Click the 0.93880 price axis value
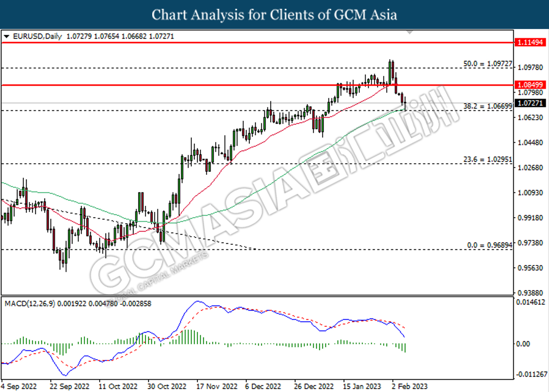Screen dimensions: 549x392 point(530,293)
